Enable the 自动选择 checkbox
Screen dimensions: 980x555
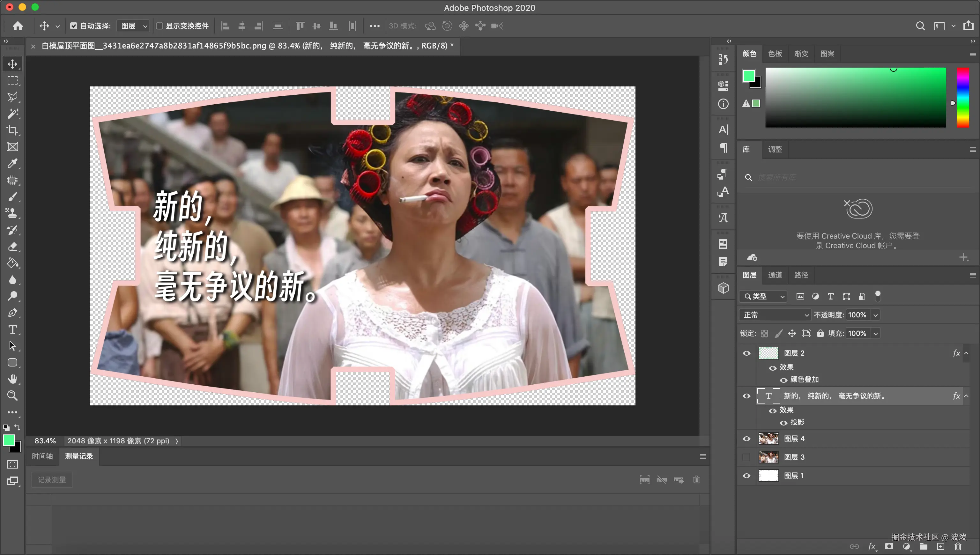[74, 26]
